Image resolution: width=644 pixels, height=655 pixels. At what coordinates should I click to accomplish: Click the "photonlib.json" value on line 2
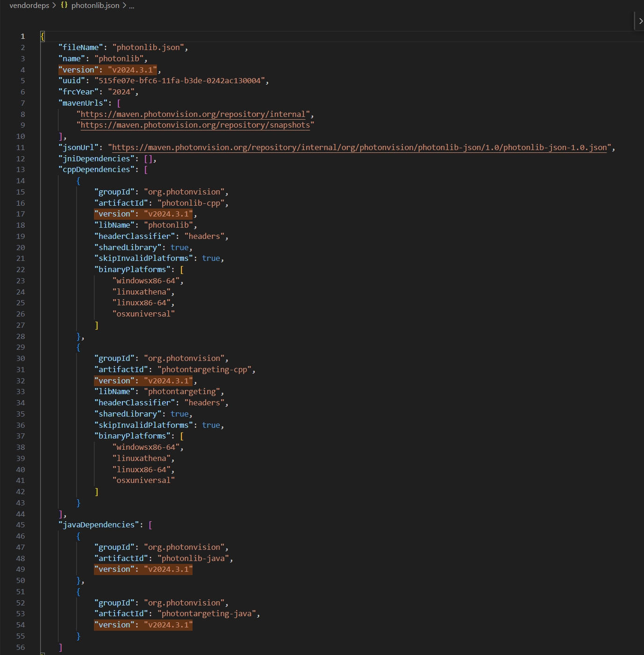coord(148,48)
